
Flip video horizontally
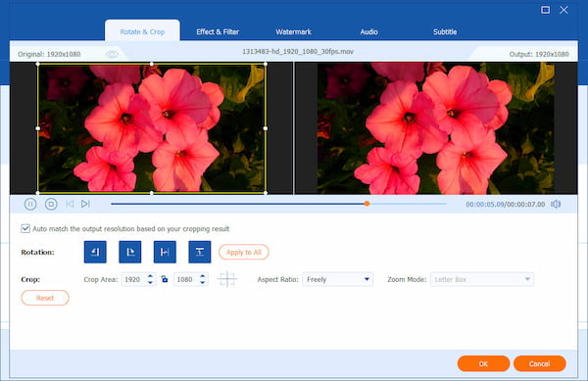pos(165,252)
